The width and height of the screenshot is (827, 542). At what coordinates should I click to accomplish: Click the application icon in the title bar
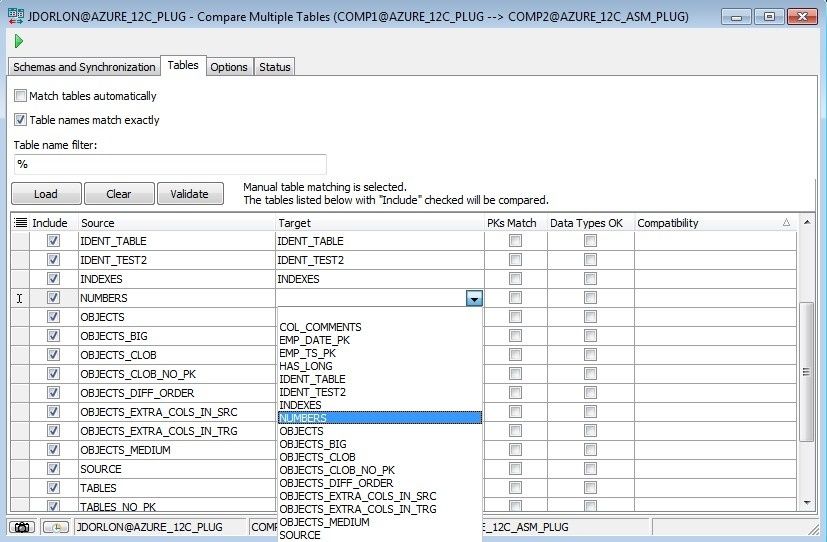pos(16,16)
